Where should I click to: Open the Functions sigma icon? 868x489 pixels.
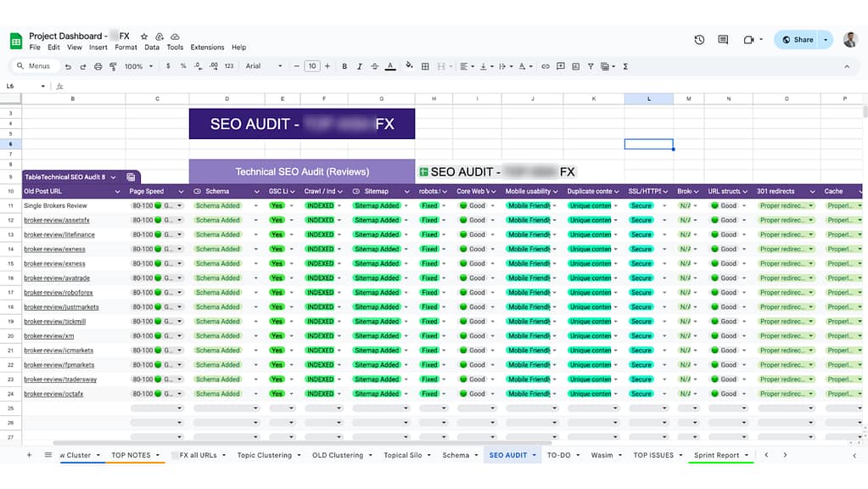click(x=625, y=66)
